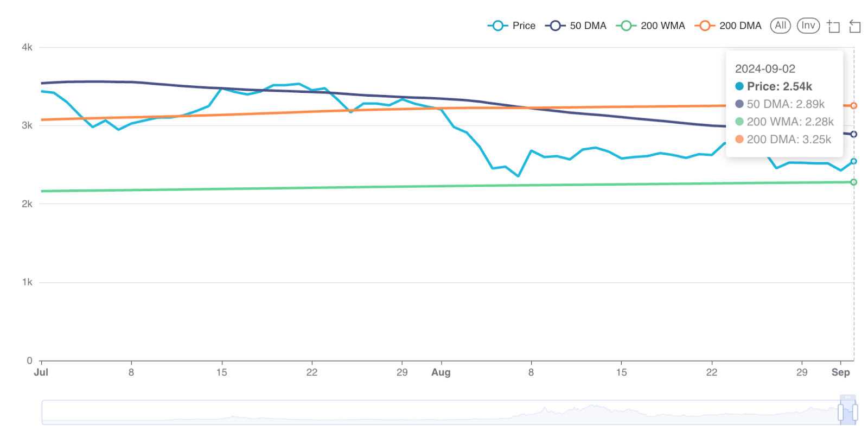Click the 200 WMA end marker circle
Image resolution: width=868 pixels, height=437 pixels.
click(853, 182)
